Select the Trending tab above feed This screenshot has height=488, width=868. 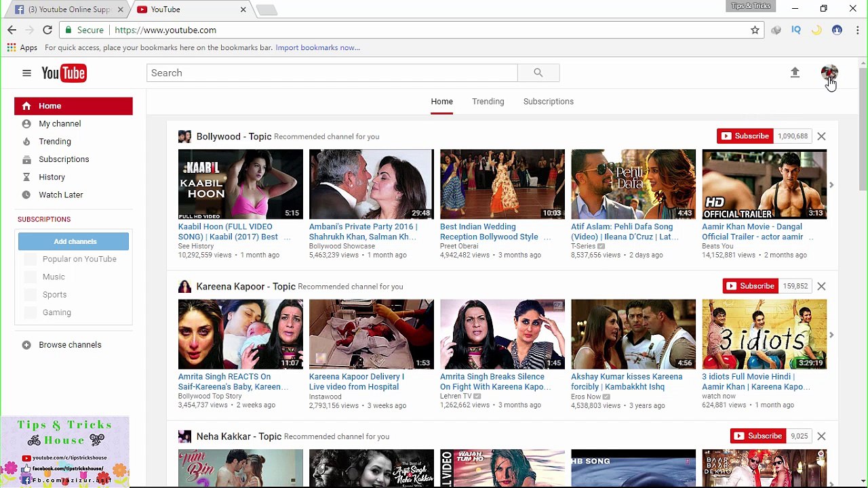tap(488, 102)
